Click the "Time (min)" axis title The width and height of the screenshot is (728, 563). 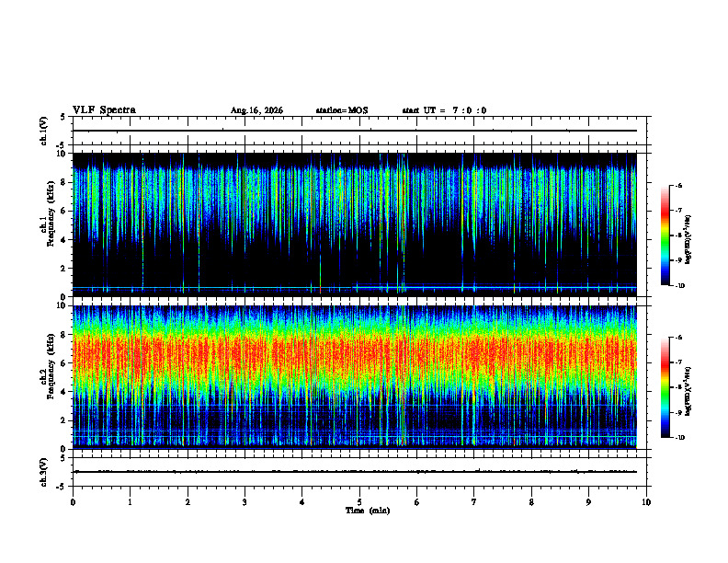coord(368,511)
